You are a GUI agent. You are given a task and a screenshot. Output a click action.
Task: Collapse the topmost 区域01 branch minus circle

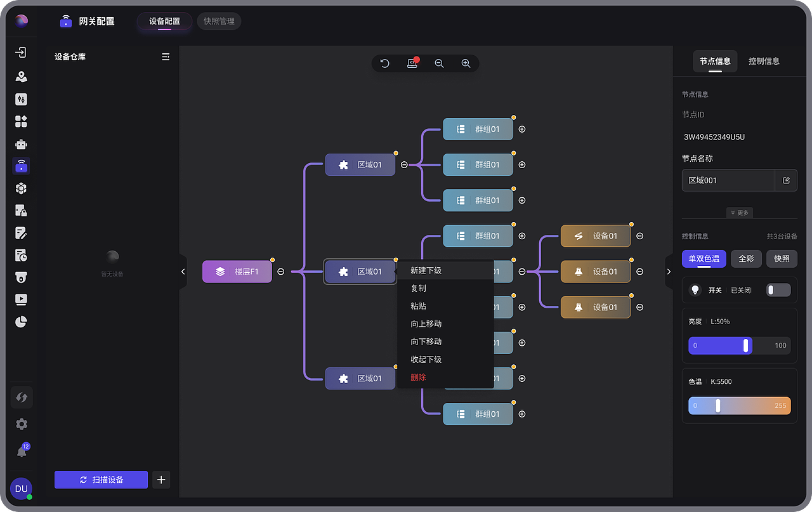click(404, 165)
